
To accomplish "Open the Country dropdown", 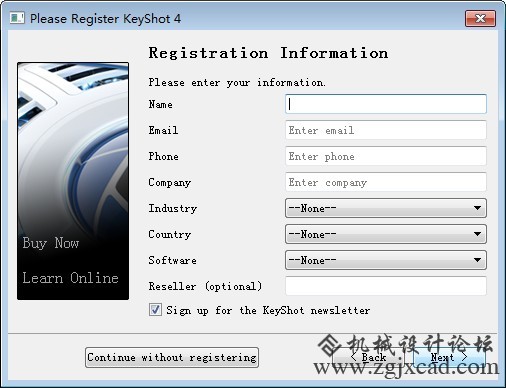I will (x=386, y=234).
